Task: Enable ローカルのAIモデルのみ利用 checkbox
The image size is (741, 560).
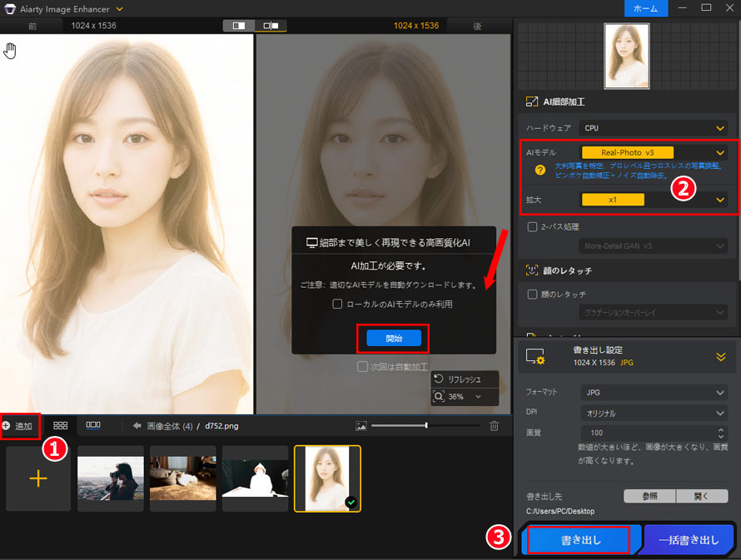Action: click(337, 305)
